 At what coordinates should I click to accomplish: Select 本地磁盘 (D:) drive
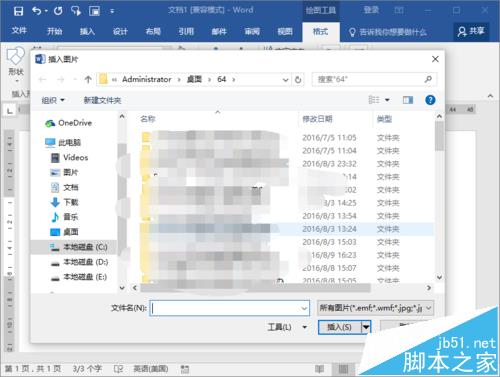click(79, 262)
